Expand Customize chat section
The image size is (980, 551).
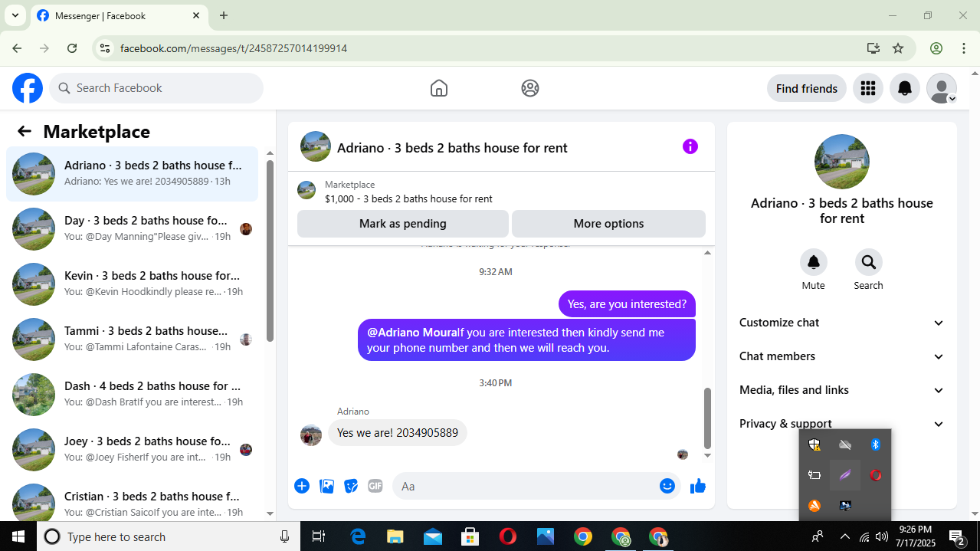click(x=841, y=323)
